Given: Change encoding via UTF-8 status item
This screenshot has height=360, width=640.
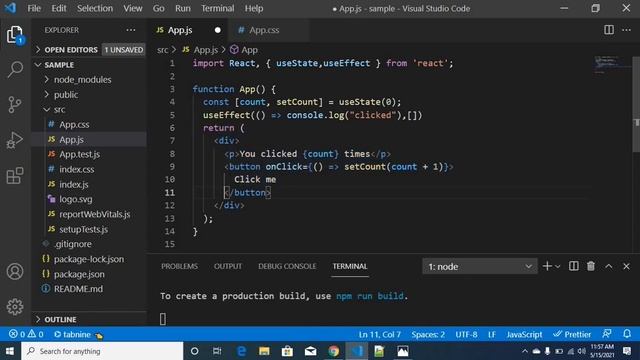Looking at the screenshot, I should [466, 334].
